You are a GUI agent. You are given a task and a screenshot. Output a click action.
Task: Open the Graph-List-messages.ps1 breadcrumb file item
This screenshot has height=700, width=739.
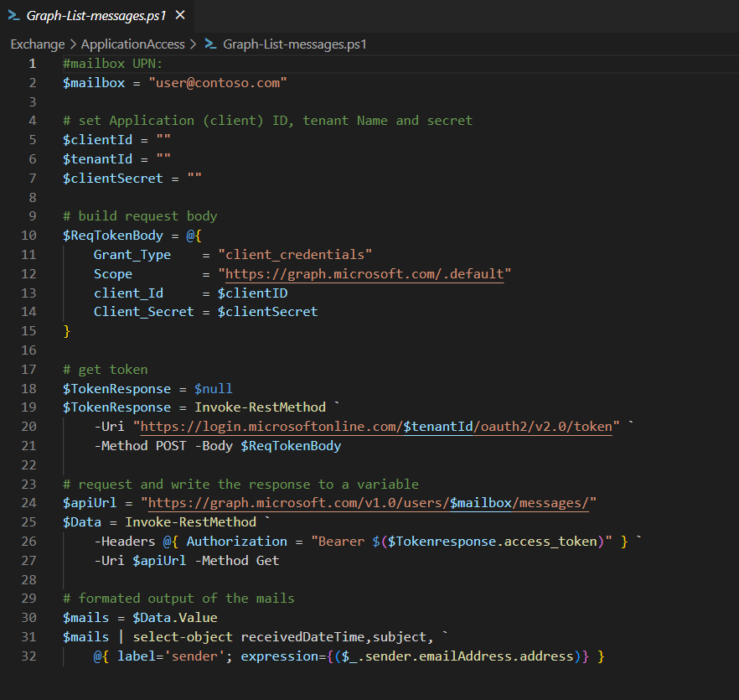295,44
